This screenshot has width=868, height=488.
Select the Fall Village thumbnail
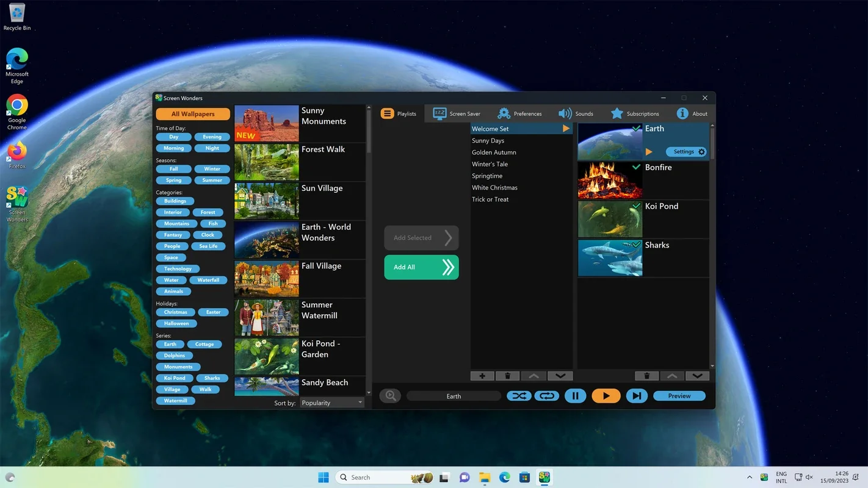[x=266, y=279]
